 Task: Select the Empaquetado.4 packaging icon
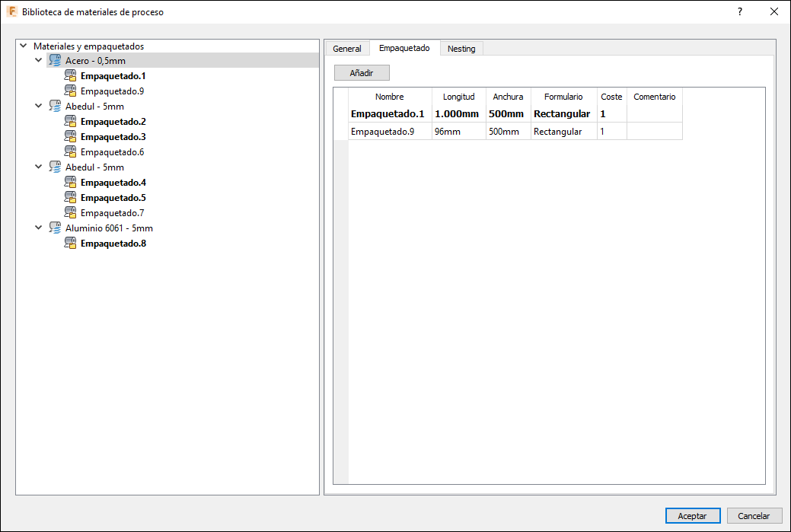tap(70, 183)
